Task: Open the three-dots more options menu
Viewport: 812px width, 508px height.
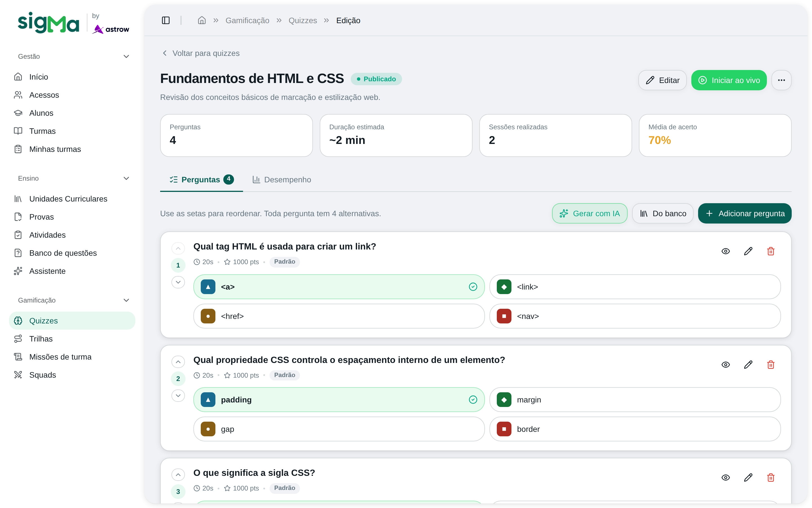Action: (x=781, y=80)
